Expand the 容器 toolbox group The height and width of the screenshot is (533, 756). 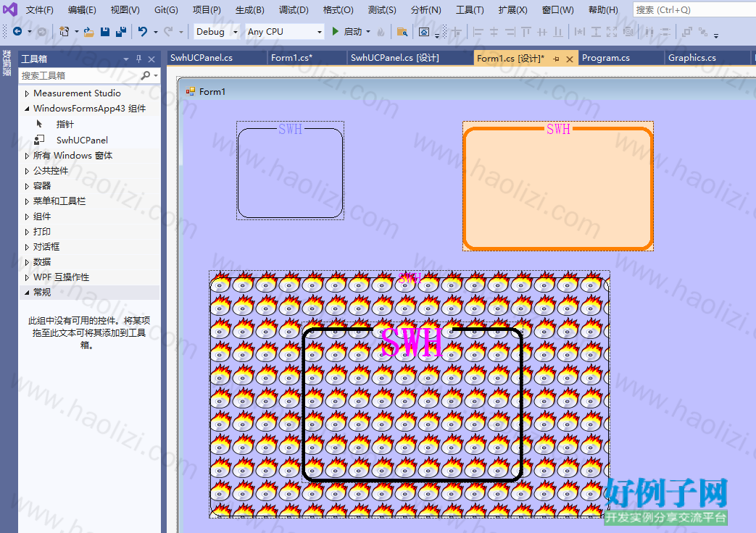click(x=27, y=186)
